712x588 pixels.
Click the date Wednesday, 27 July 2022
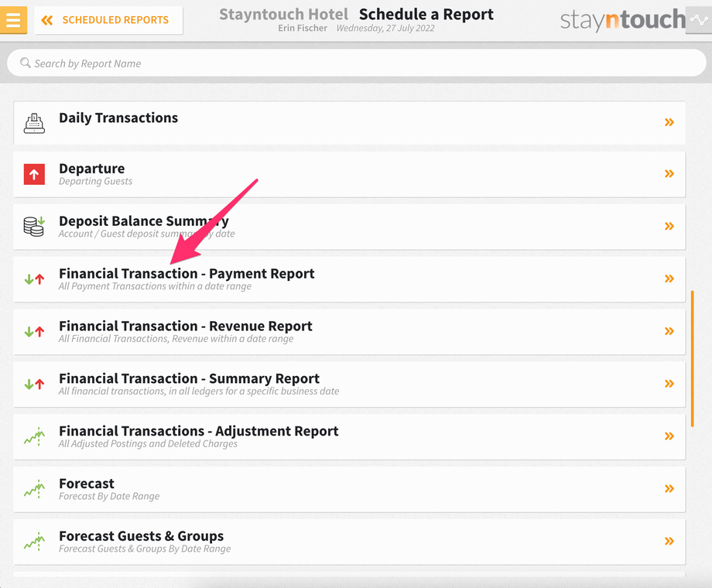click(x=385, y=28)
